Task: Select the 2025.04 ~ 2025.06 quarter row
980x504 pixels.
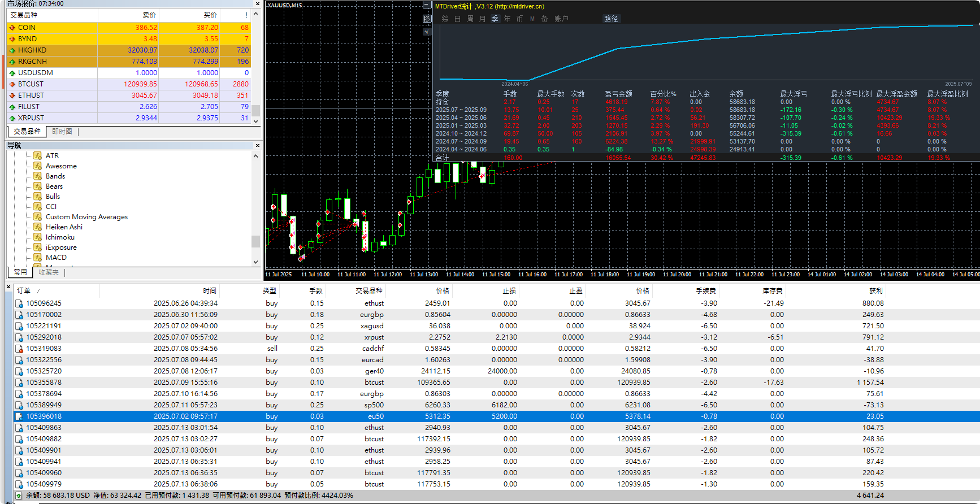Action: [706, 118]
